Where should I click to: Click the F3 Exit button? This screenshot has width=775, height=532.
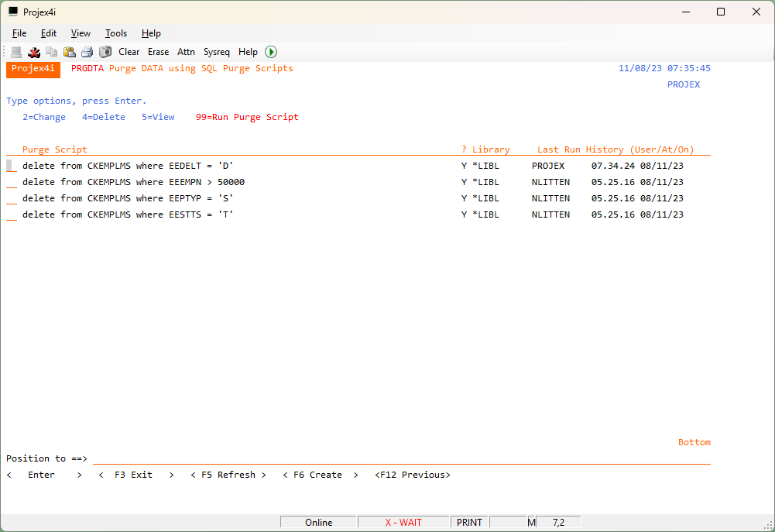point(136,475)
